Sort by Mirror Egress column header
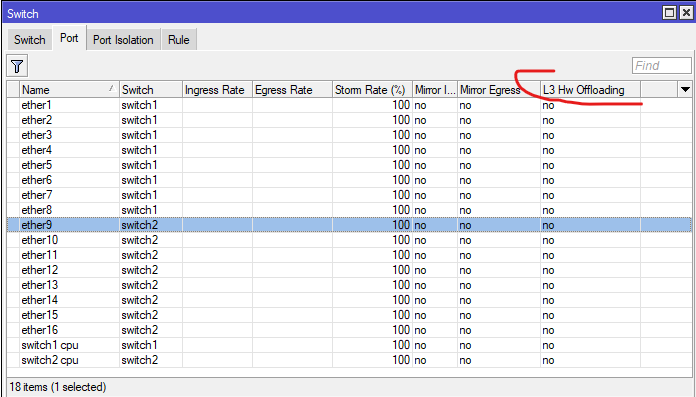 click(x=498, y=90)
